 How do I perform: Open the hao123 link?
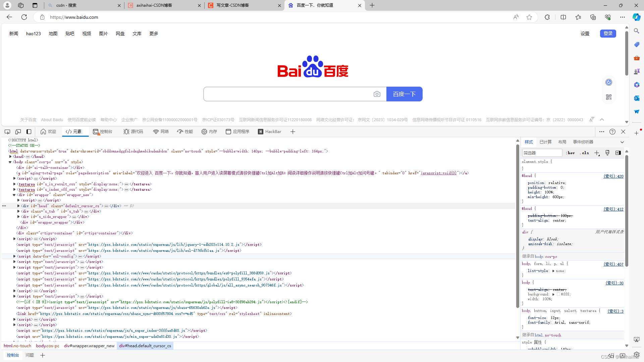point(34,34)
